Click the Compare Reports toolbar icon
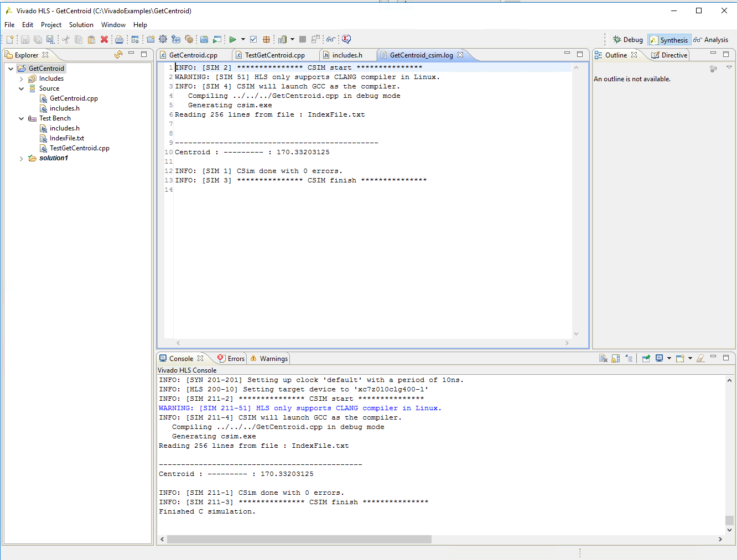 [x=316, y=39]
